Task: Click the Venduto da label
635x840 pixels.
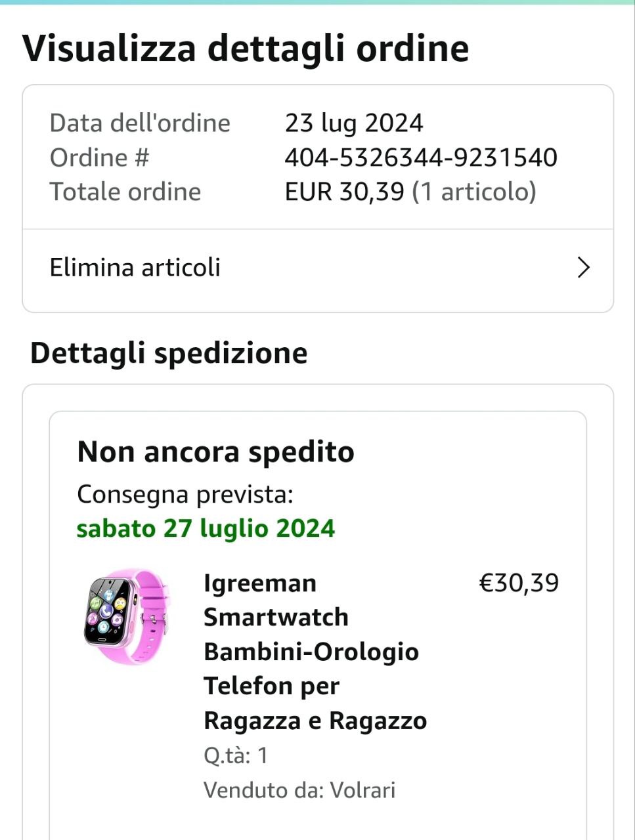Action: pyautogui.click(x=263, y=789)
